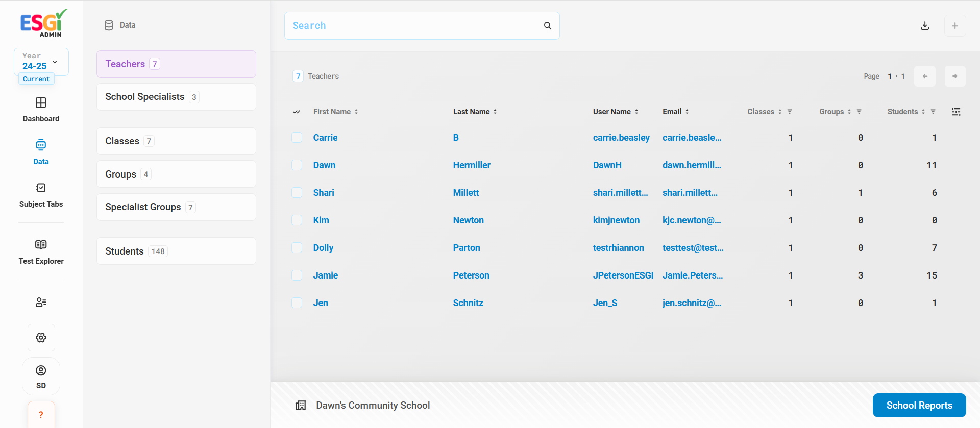The width and height of the screenshot is (980, 428).
Task: Add a new teacher with plus button
Action: click(955, 26)
